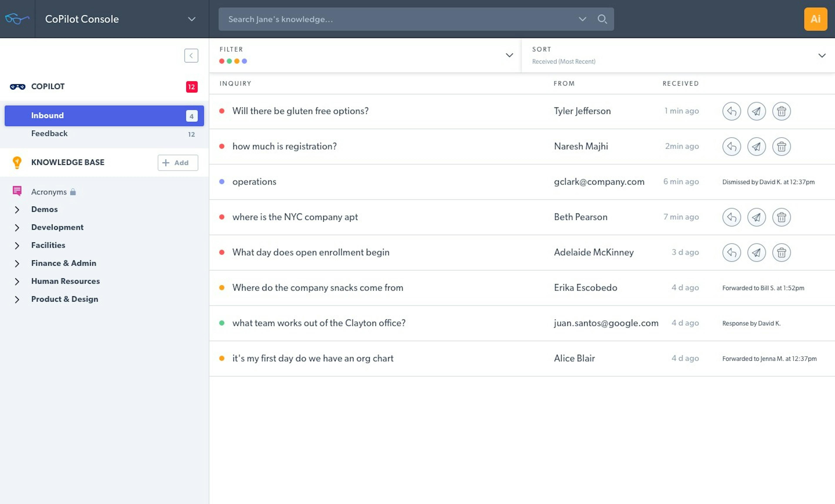Expand the Human Resources category
The height and width of the screenshot is (504, 835).
pyautogui.click(x=17, y=281)
